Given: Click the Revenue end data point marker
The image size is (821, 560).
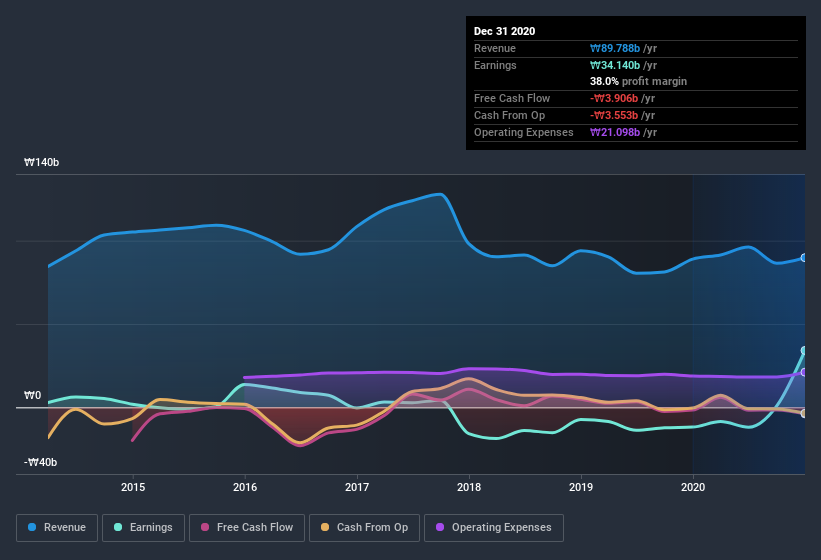Looking at the screenshot, I should click(x=804, y=258).
